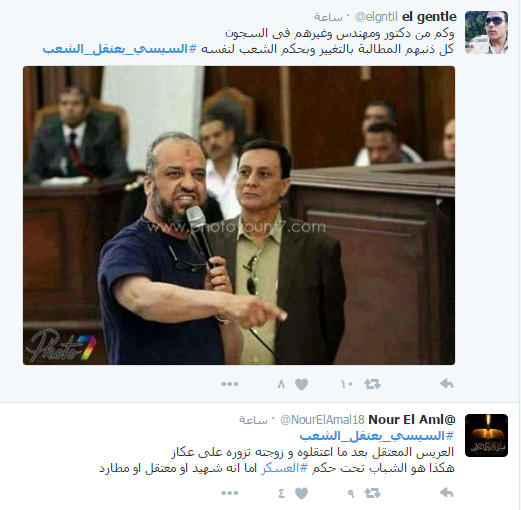Open Nour El Aml's candle avatar
The height and width of the screenshot is (510, 521).
tap(486, 435)
